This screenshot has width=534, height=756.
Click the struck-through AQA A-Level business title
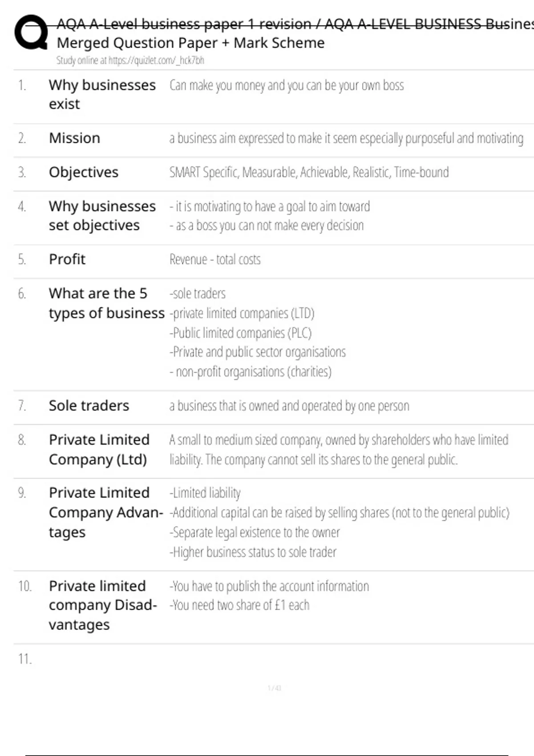295,24
